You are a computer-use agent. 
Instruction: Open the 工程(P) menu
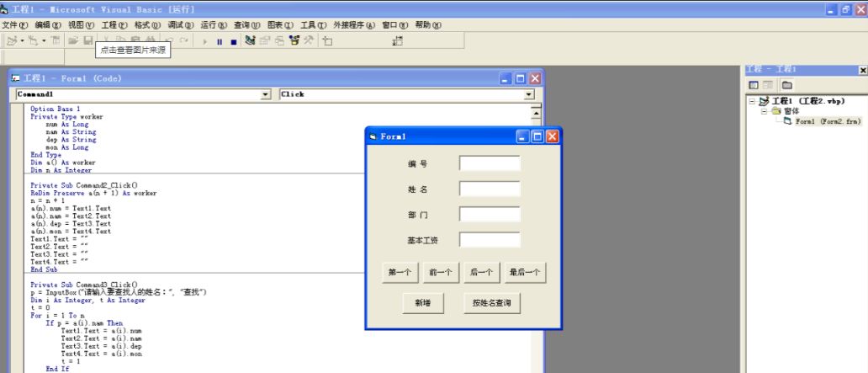point(114,25)
